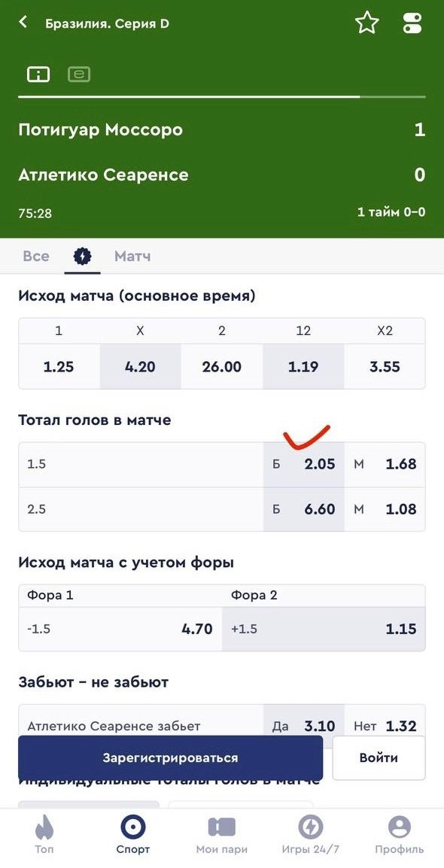444x868 pixels.
Task: Tap the back arrow next to Бразилия. Серия D
Action: [23, 23]
